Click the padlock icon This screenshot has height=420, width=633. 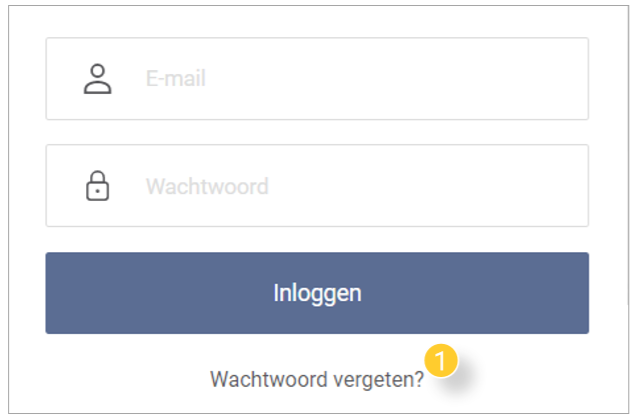(98, 186)
